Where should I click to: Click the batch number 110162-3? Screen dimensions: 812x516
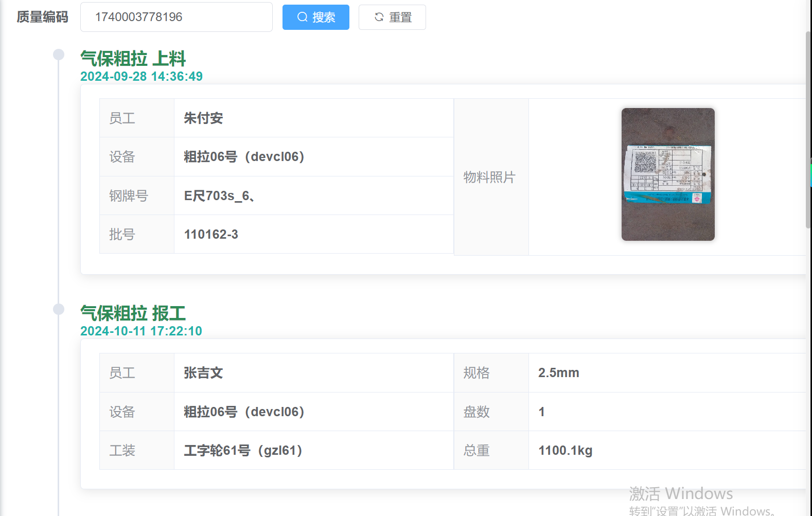pyautogui.click(x=211, y=235)
